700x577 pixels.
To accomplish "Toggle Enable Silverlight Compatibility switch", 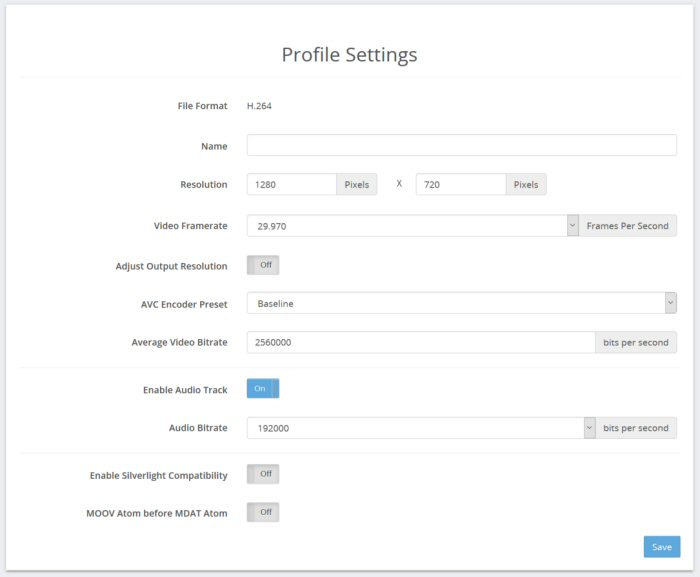I will click(263, 474).
